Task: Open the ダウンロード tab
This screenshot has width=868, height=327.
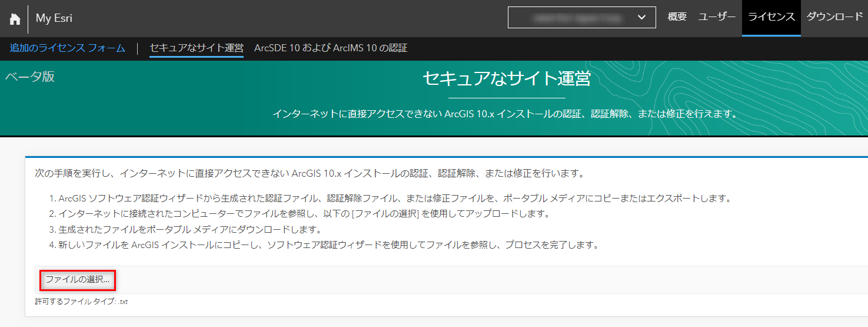Action: point(834,17)
